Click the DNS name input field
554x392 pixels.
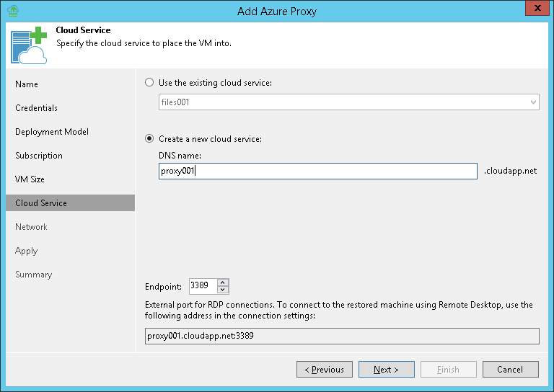click(318, 171)
